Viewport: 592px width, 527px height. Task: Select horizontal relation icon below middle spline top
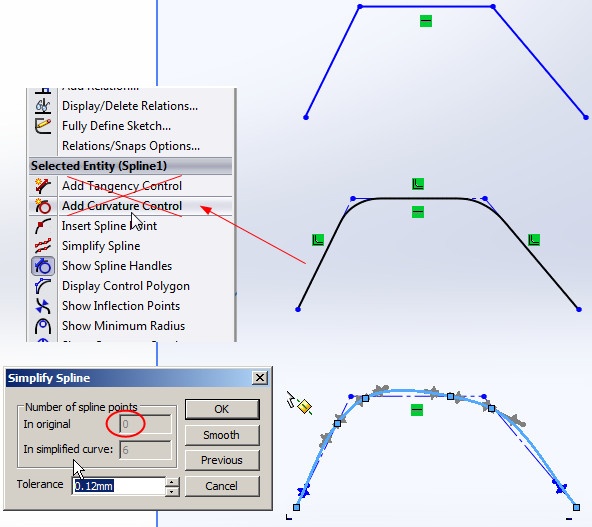click(x=418, y=212)
